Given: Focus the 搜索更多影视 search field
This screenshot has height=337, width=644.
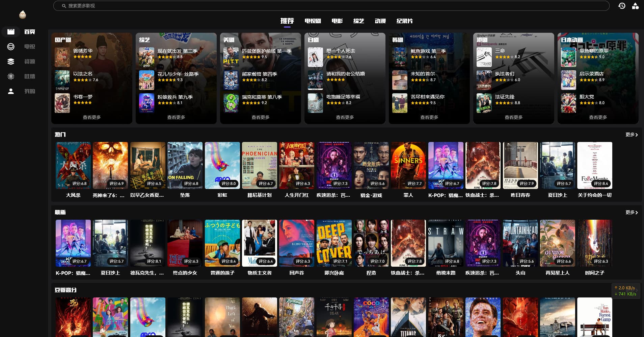Looking at the screenshot, I should pyautogui.click(x=331, y=6).
